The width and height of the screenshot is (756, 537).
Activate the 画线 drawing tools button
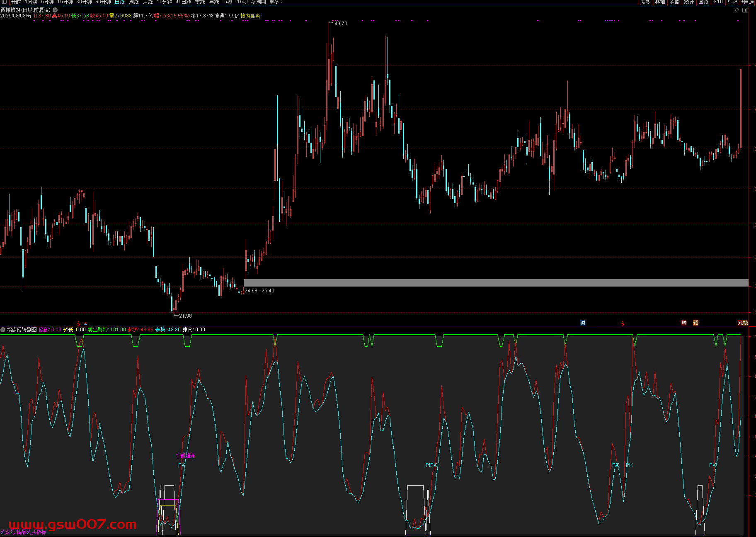pos(703,2)
